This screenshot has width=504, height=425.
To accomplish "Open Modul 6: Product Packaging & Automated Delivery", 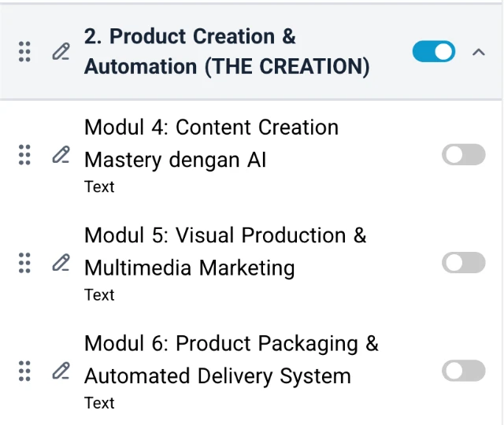I will pyautogui.click(x=231, y=359).
